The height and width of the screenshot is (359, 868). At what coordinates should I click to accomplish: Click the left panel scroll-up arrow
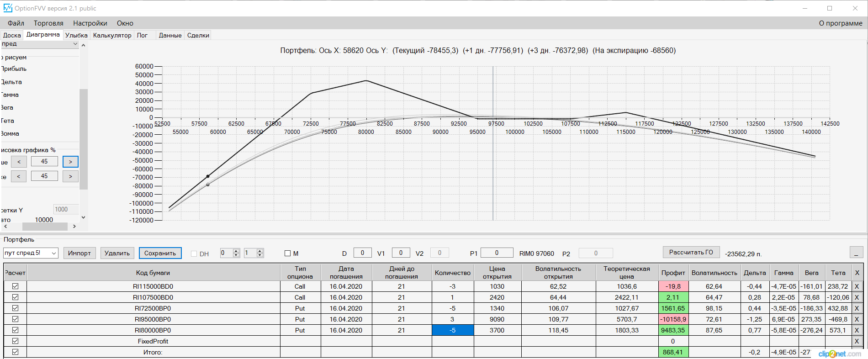point(83,45)
